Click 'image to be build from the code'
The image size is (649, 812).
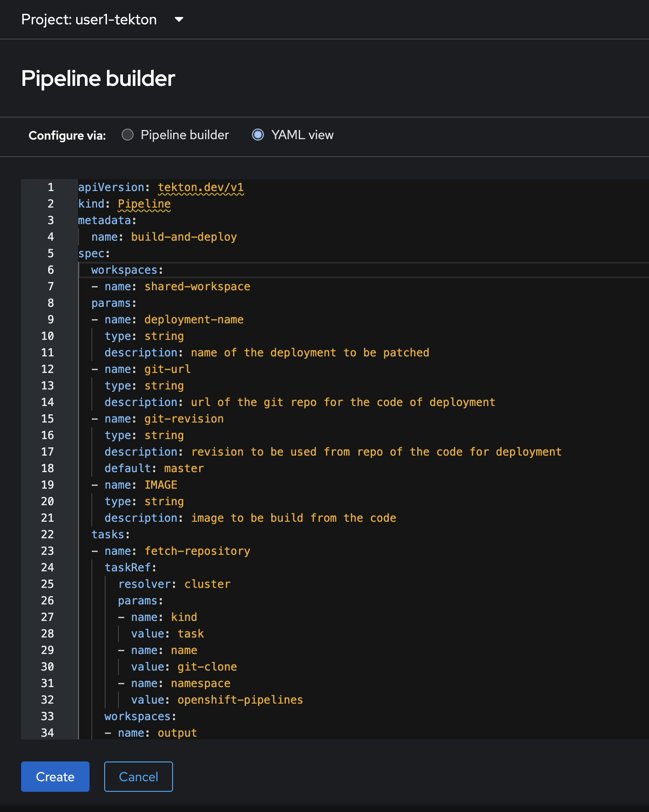coord(294,518)
